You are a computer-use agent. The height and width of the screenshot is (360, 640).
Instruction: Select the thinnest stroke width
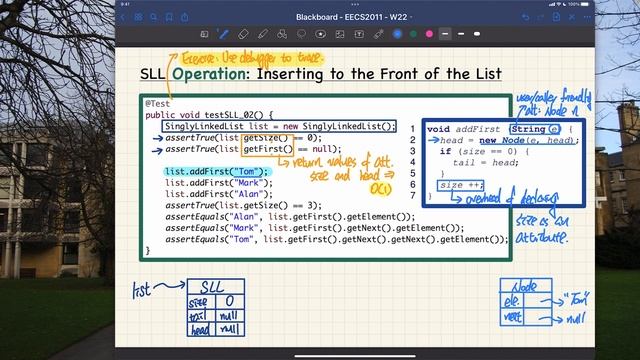(445, 34)
